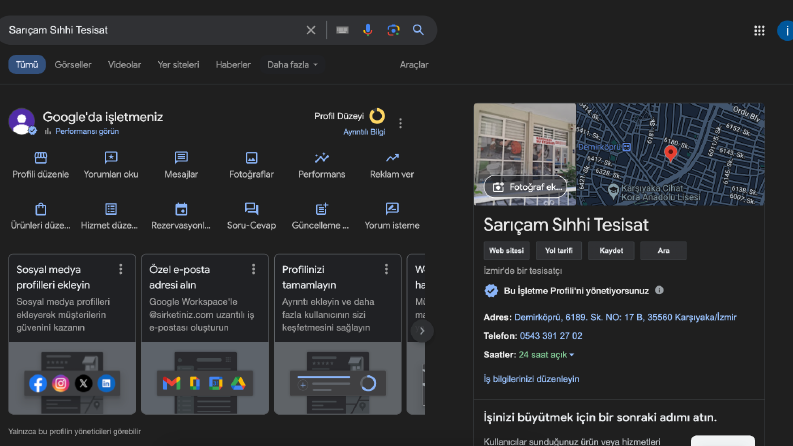This screenshot has height=446, width=793.
Task: Clear the search box with the X icon
Action: click(311, 30)
